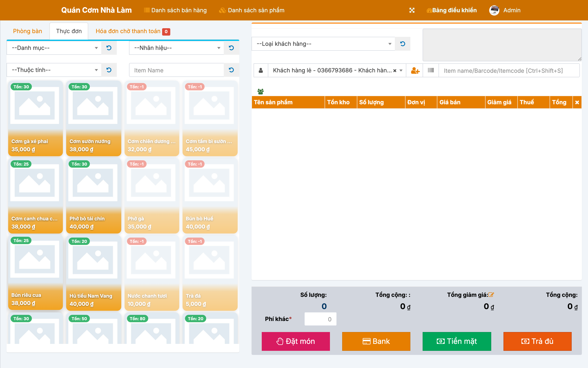Click the Trả đủ full payment button
The height and width of the screenshot is (368, 588).
point(537,341)
